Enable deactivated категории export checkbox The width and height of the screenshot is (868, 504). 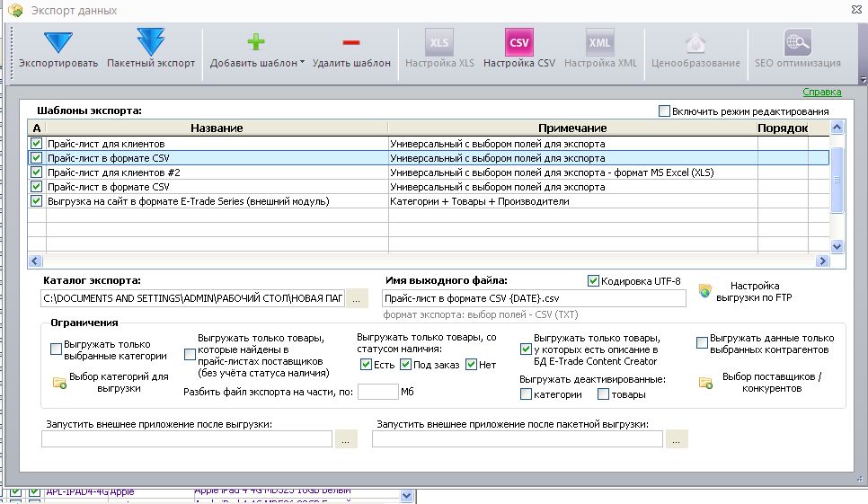[x=526, y=393]
